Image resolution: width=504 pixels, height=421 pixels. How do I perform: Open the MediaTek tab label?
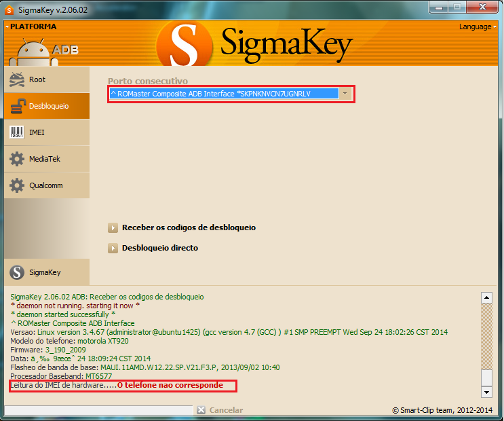(x=45, y=159)
